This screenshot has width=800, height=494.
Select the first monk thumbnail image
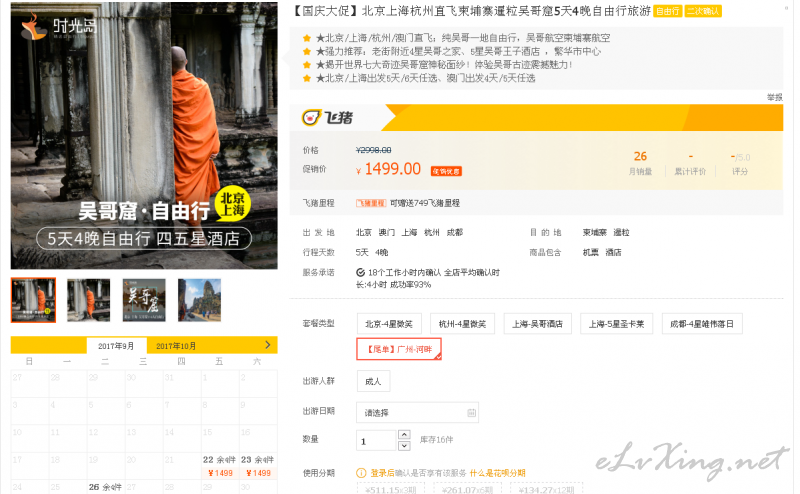[x=33, y=300]
